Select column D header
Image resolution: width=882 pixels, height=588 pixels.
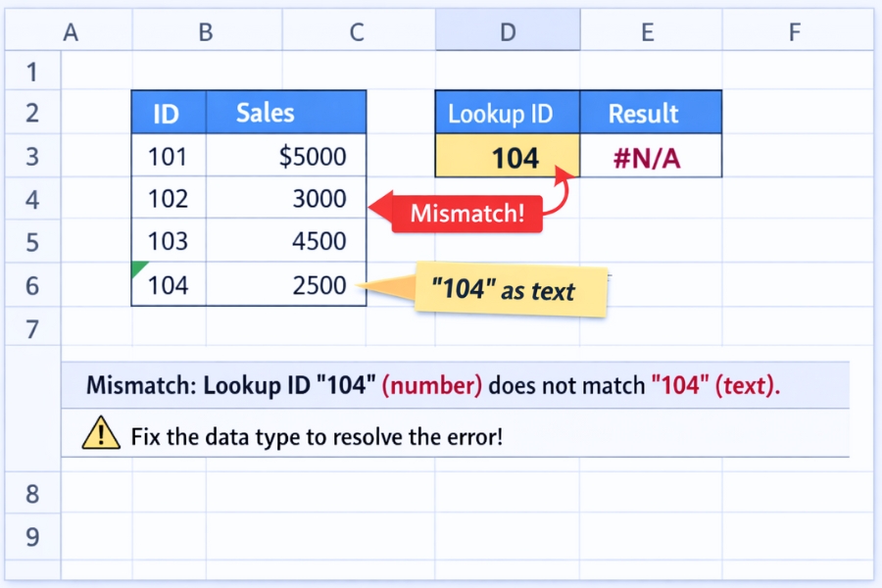[508, 30]
